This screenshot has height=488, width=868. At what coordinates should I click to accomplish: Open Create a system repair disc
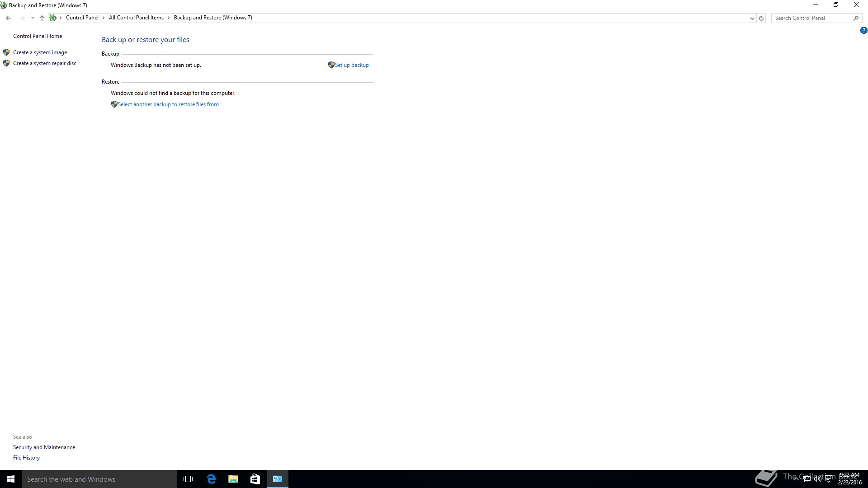point(44,63)
